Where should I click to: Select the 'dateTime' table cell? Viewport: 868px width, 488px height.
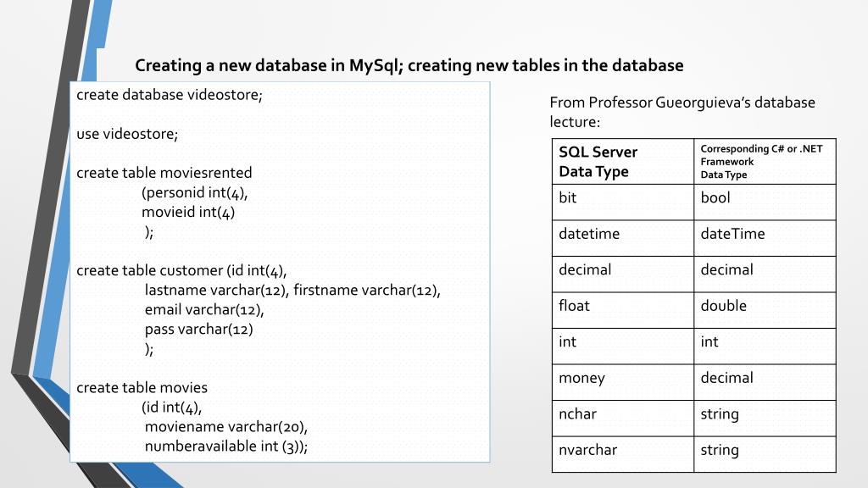click(x=765, y=238)
